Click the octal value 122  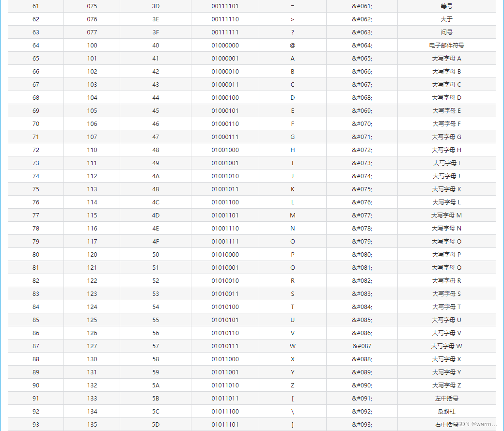point(92,281)
